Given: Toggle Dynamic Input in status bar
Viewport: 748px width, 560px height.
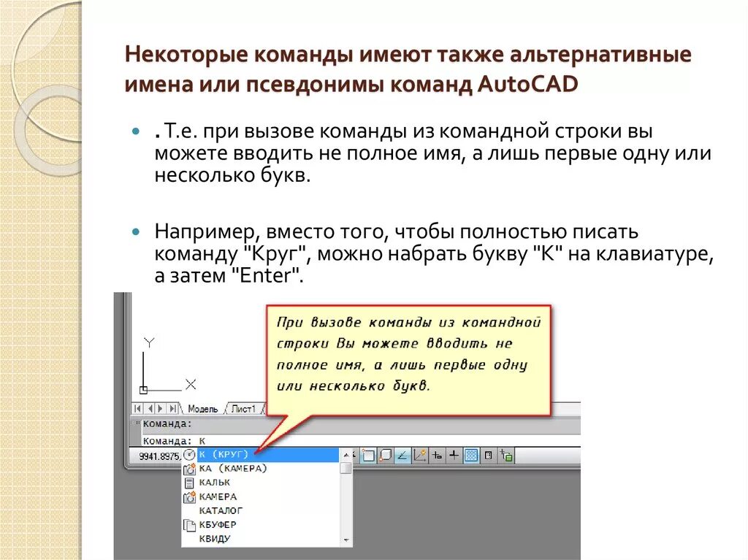Looking at the screenshot, I should [437, 456].
